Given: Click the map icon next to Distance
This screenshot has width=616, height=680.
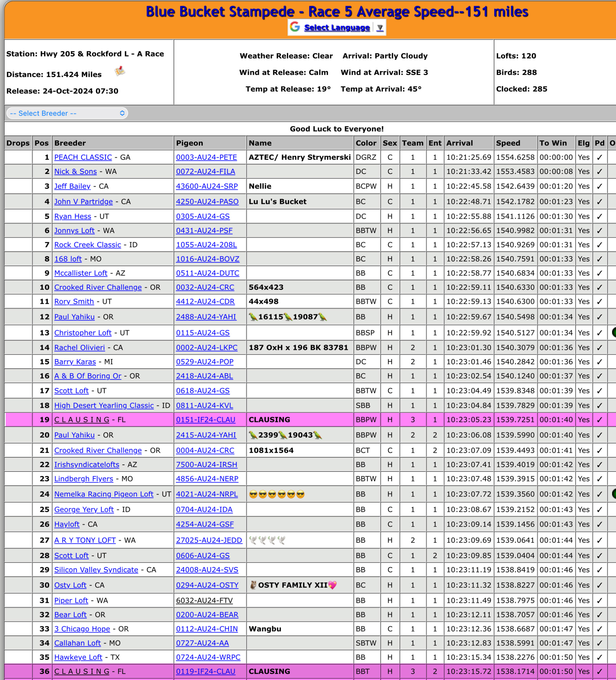Looking at the screenshot, I should (x=120, y=71).
